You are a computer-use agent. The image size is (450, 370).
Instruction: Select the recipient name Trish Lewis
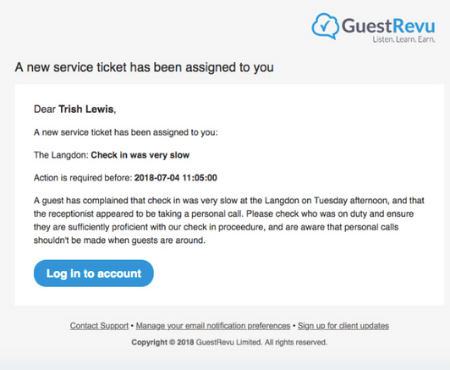point(86,109)
